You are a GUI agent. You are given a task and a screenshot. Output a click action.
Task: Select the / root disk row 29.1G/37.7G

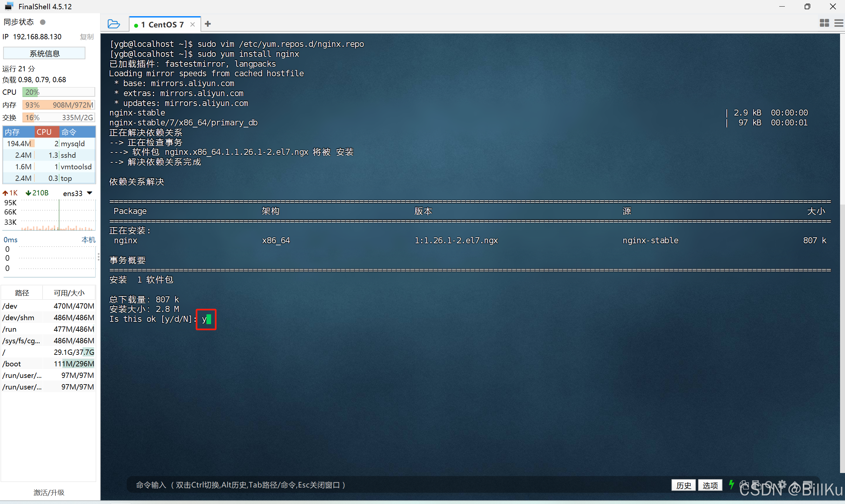(x=48, y=352)
